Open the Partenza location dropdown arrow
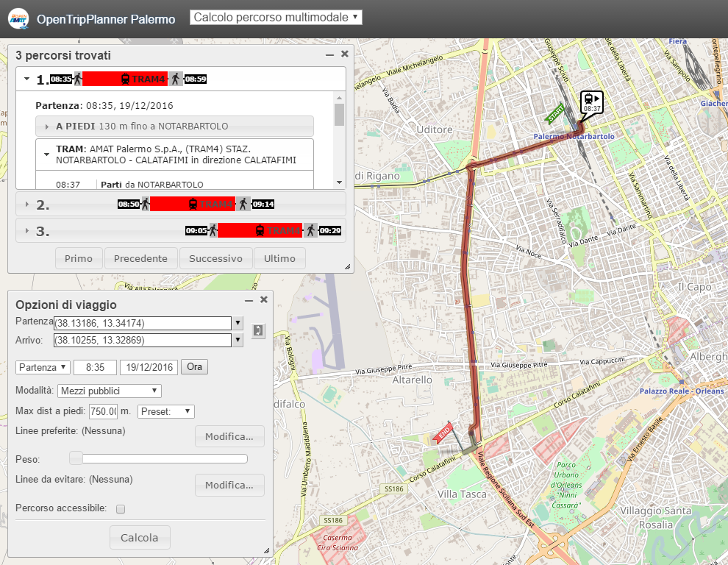This screenshot has height=565, width=728. (x=238, y=323)
